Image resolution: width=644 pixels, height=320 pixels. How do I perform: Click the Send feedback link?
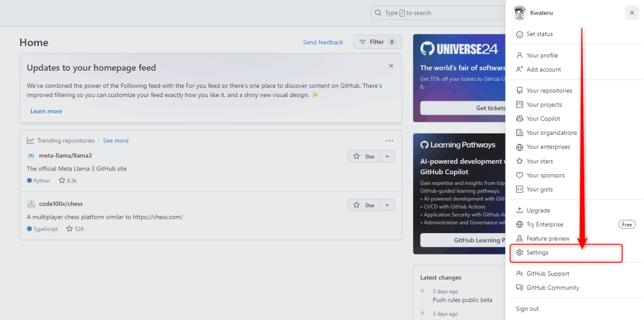tap(323, 42)
